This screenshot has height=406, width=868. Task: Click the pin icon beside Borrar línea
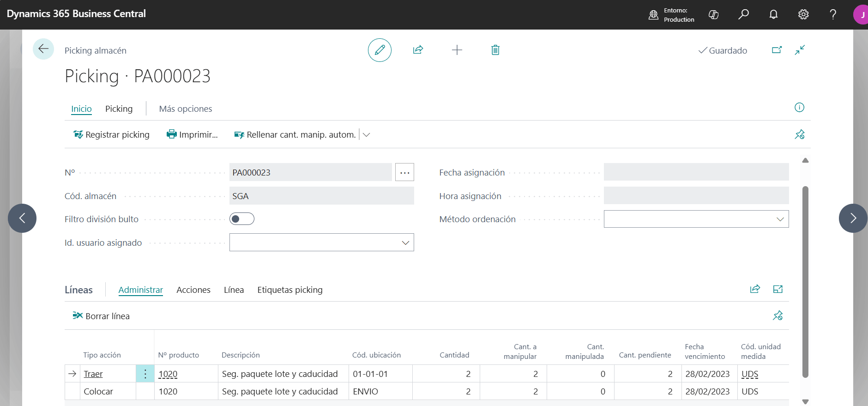coord(778,316)
